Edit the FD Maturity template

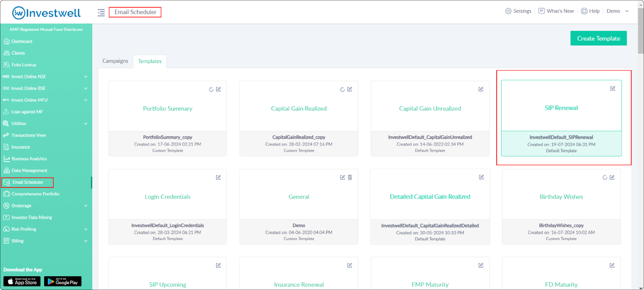point(612,265)
